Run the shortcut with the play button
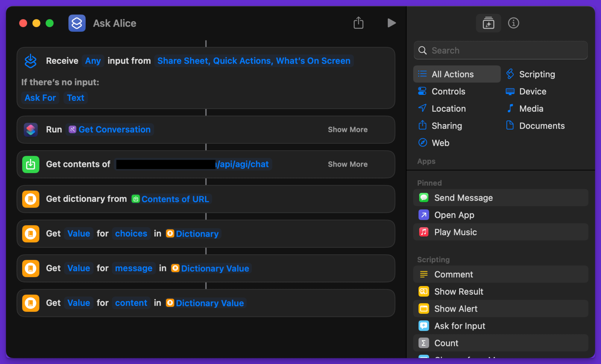 (x=391, y=23)
